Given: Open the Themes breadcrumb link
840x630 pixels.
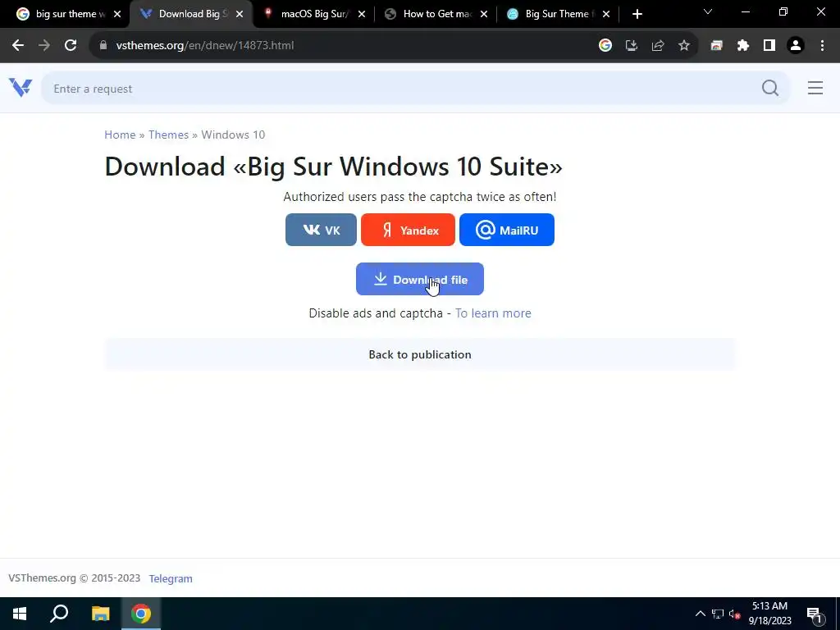Looking at the screenshot, I should click(168, 135).
